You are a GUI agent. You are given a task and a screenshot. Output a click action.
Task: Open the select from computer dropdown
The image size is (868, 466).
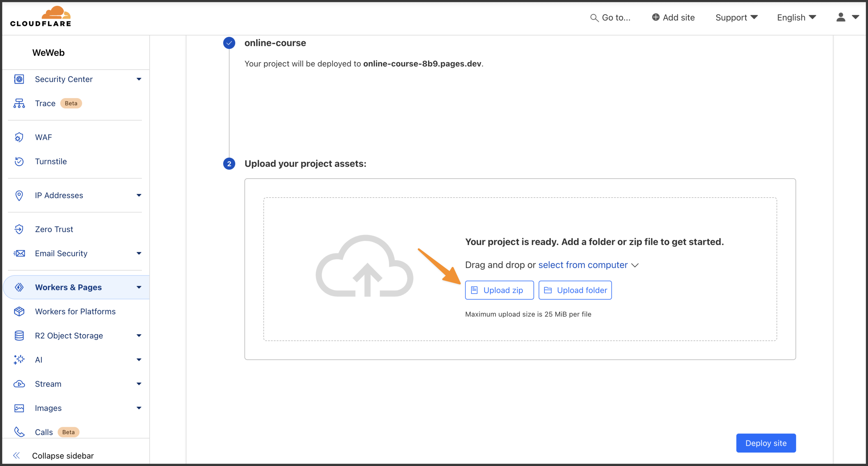[635, 265]
